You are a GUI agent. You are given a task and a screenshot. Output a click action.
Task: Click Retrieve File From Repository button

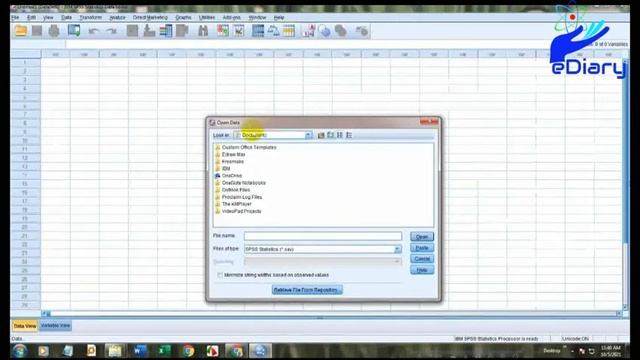point(307,290)
